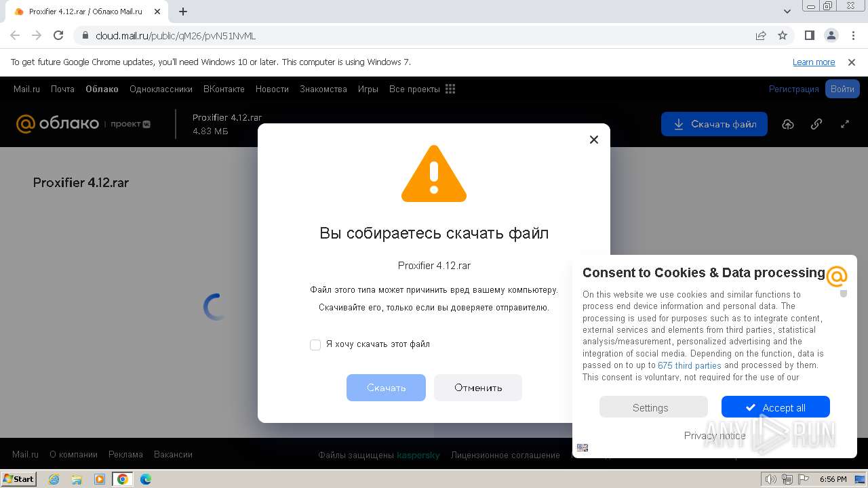Click the Mail.ru link in the top bar
This screenshot has width=868, height=488.
26,89
